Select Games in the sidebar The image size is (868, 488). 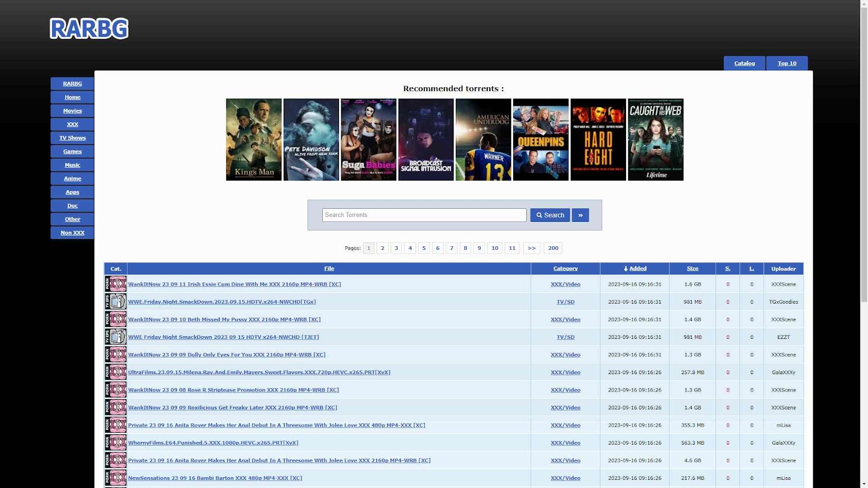[x=72, y=151]
